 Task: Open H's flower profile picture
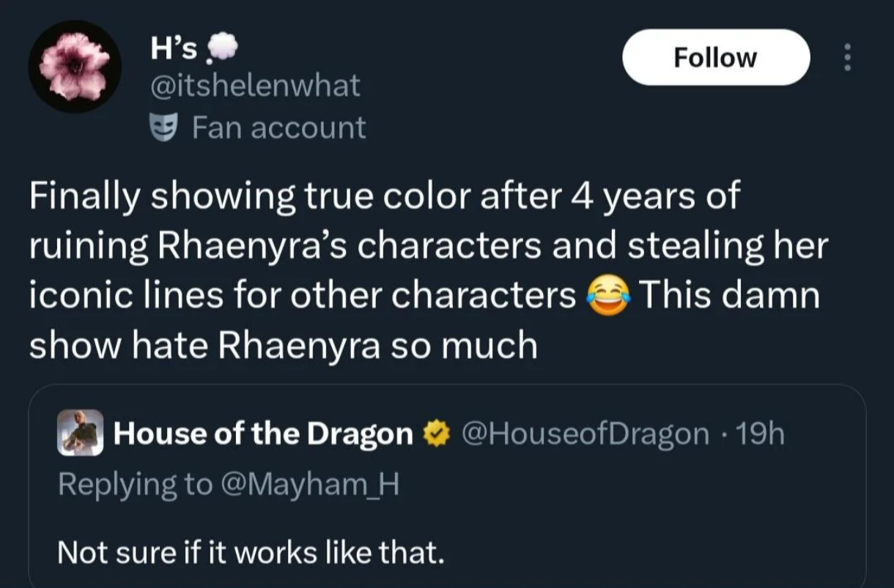coord(75,67)
